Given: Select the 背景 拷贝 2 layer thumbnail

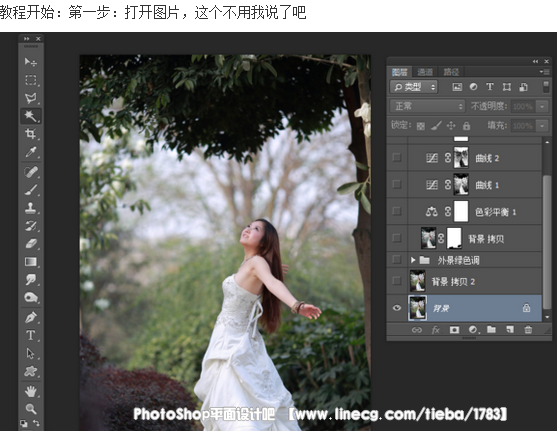Looking at the screenshot, I should (417, 281).
